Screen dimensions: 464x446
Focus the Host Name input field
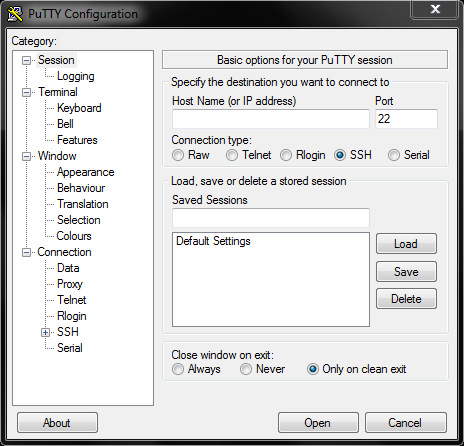click(271, 119)
